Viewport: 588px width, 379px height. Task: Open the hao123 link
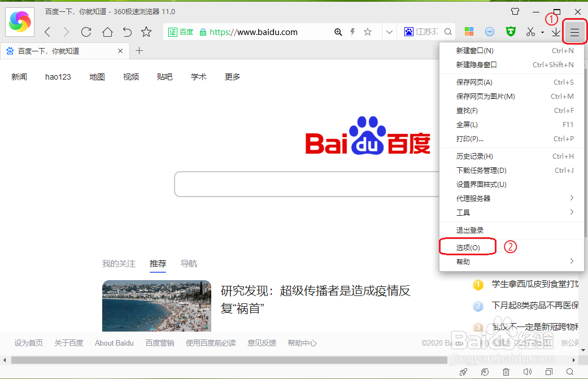[58, 77]
